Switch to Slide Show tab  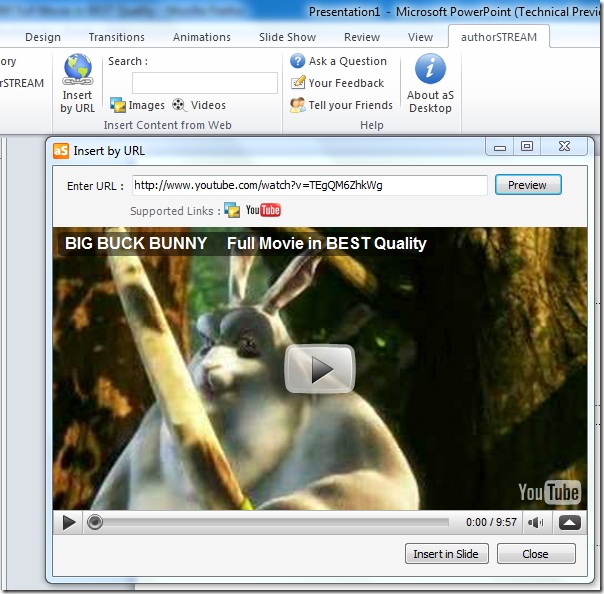(x=287, y=37)
